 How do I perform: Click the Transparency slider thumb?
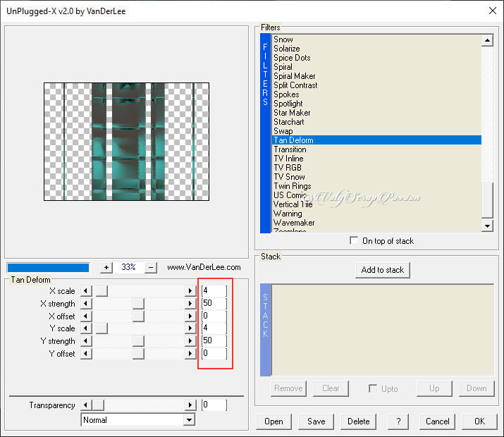pyautogui.click(x=98, y=405)
